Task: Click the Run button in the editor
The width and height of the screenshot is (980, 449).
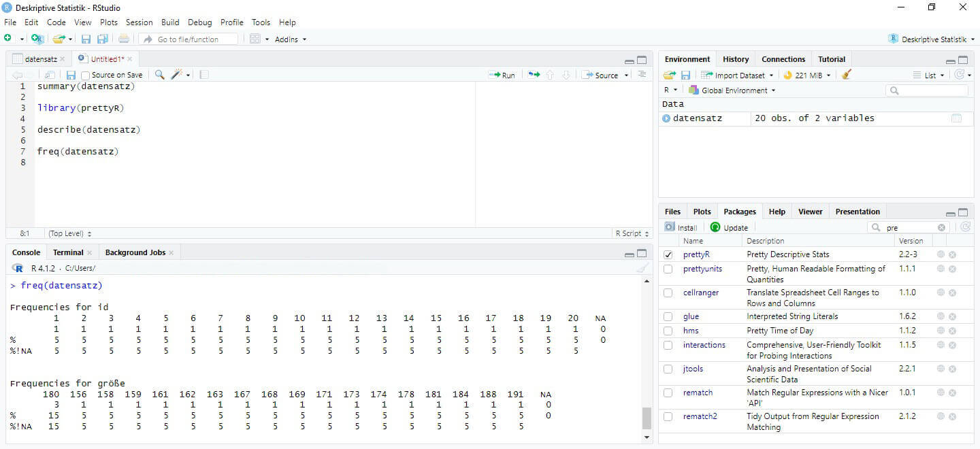Action: (502, 76)
